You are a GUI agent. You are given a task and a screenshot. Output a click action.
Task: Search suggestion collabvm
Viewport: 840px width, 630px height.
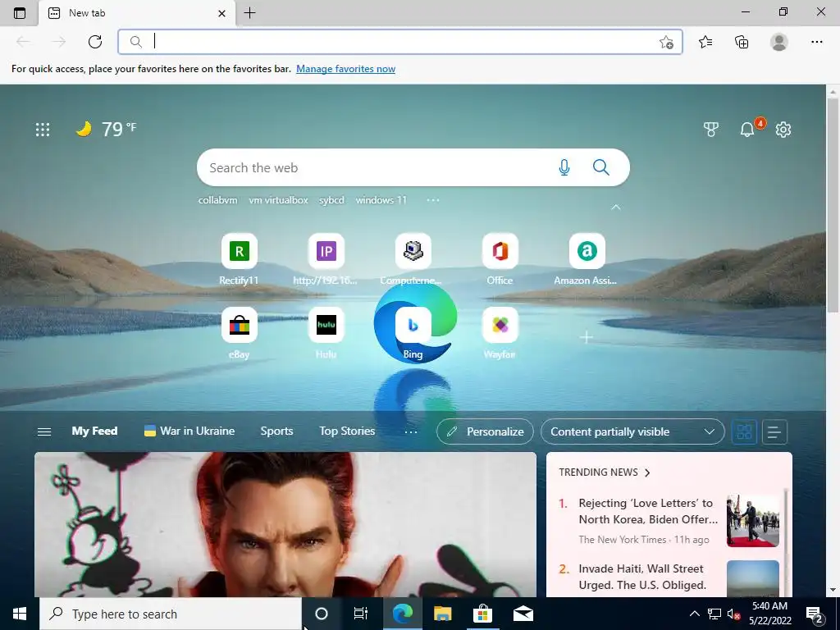217,200
